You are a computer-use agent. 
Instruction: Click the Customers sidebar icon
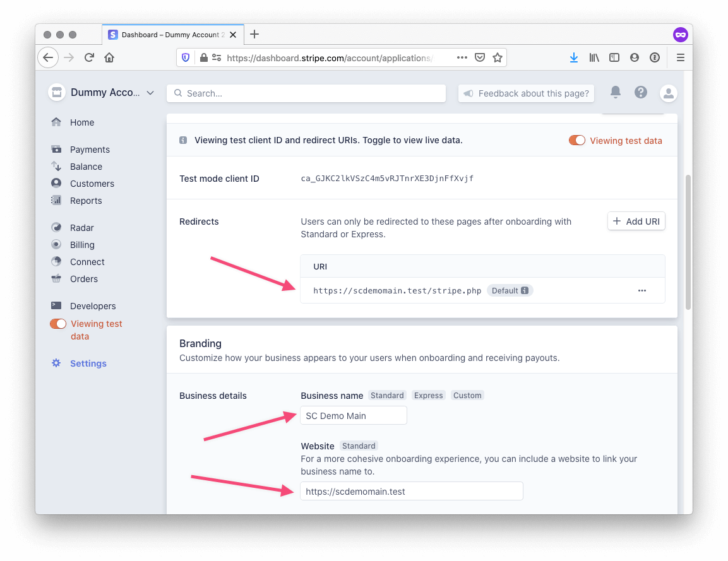pyautogui.click(x=57, y=183)
